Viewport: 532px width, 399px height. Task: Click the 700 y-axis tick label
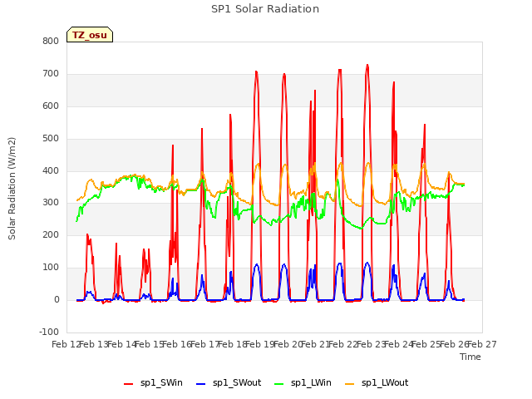point(51,73)
